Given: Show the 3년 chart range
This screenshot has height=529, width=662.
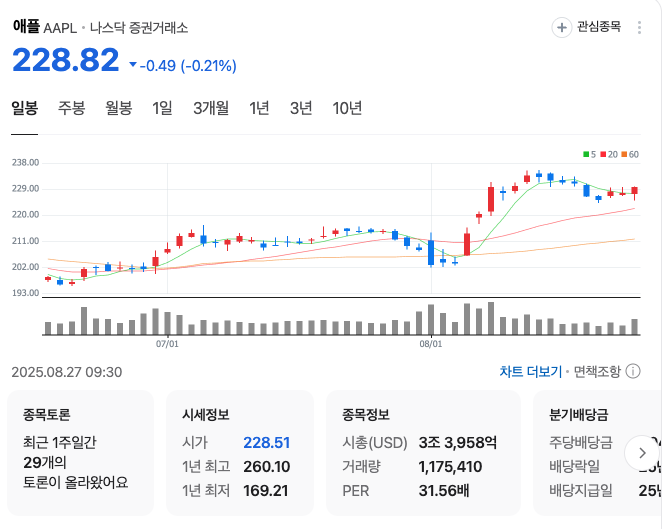Looking at the screenshot, I should click(x=301, y=108).
